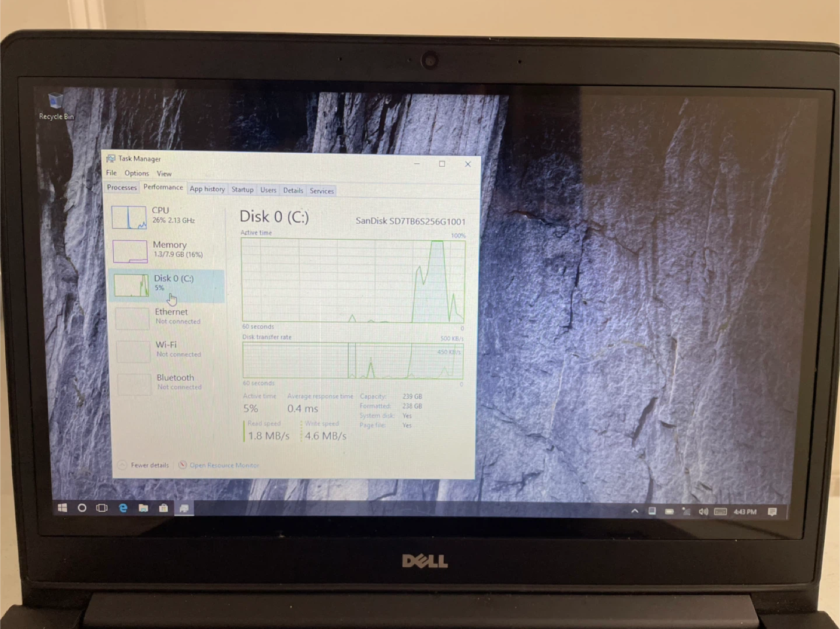Open File Explorer from the taskbar
840x629 pixels.
click(143, 508)
